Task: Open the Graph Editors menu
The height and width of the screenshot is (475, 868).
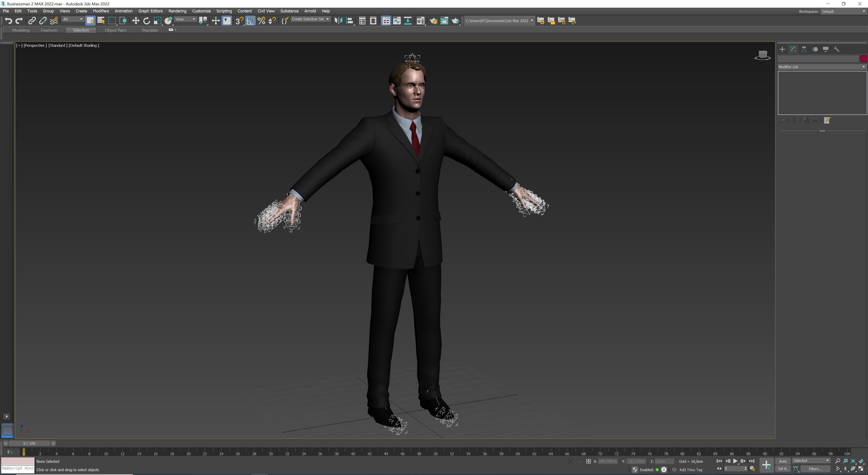Action: [150, 11]
